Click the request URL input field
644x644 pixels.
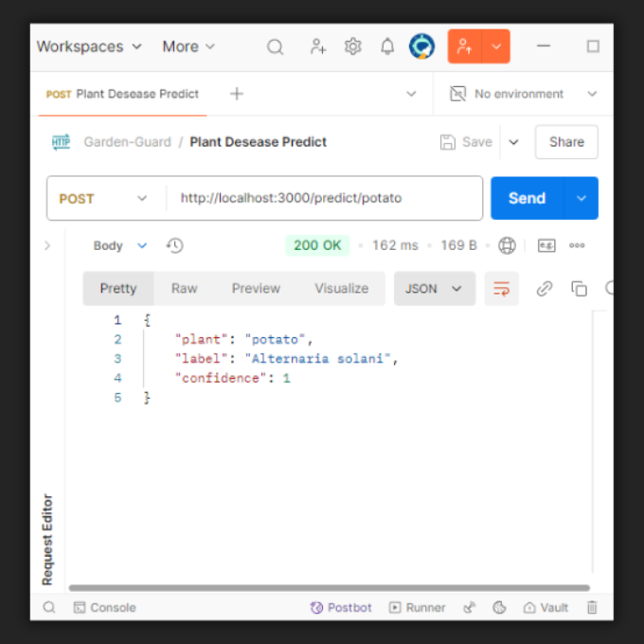point(322,199)
